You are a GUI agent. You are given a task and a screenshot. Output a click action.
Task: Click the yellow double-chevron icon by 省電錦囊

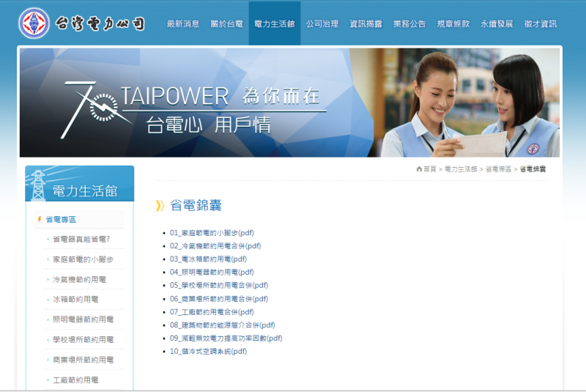coord(160,206)
